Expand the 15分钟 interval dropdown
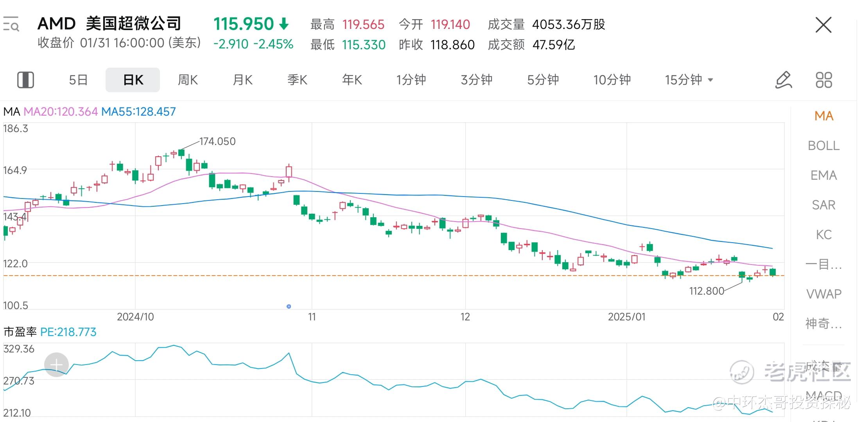 pyautogui.click(x=689, y=80)
